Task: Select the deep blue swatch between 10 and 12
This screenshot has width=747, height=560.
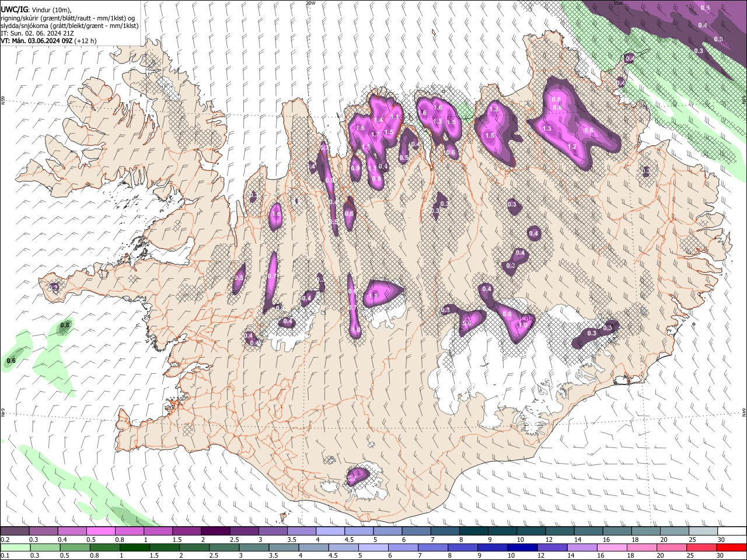Action: coord(522,548)
